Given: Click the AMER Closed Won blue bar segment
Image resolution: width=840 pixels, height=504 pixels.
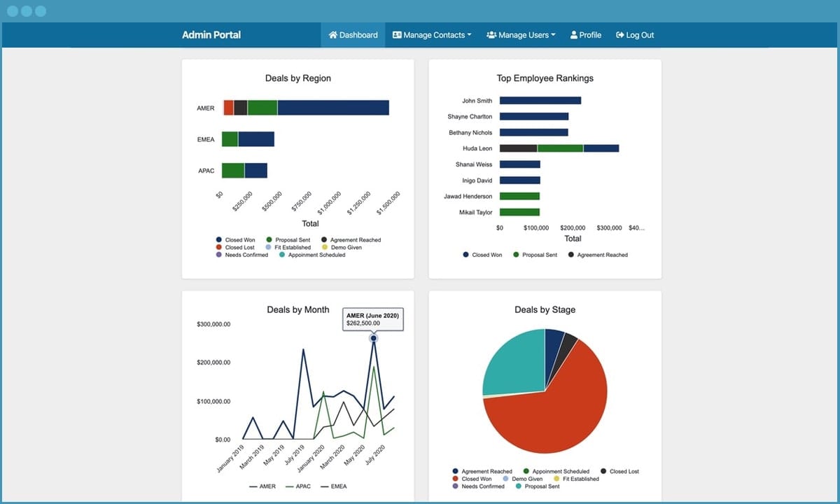Looking at the screenshot, I should click(x=333, y=108).
